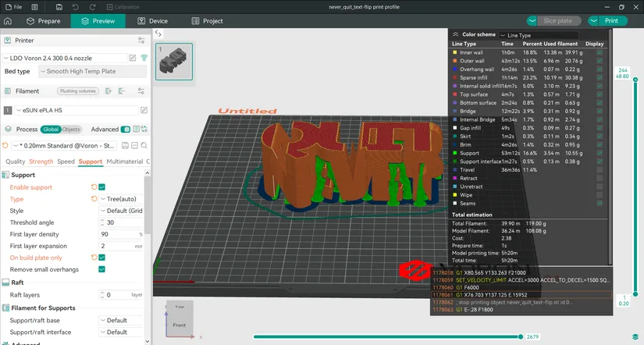Click the compare presets icon
The height and width of the screenshot is (345, 644).
pos(144,129)
